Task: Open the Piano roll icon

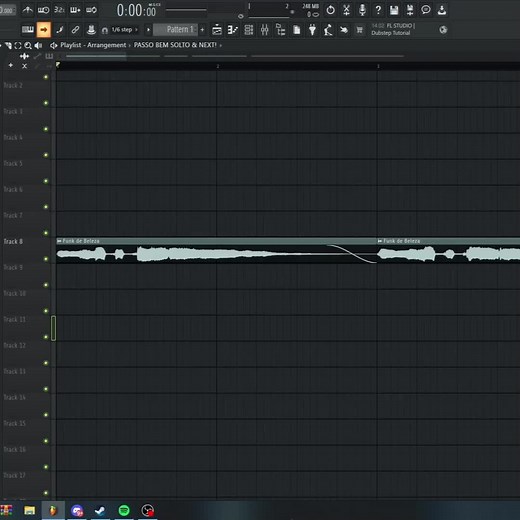Action: click(233, 30)
